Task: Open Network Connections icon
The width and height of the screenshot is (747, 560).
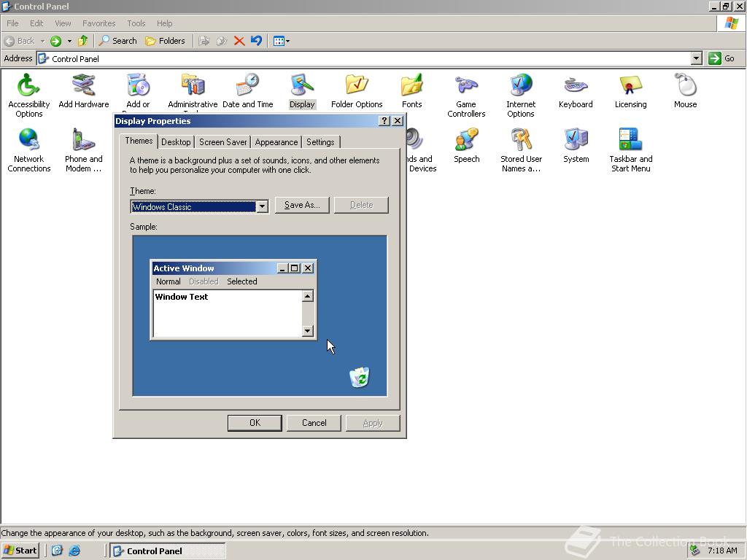Action: (28, 149)
